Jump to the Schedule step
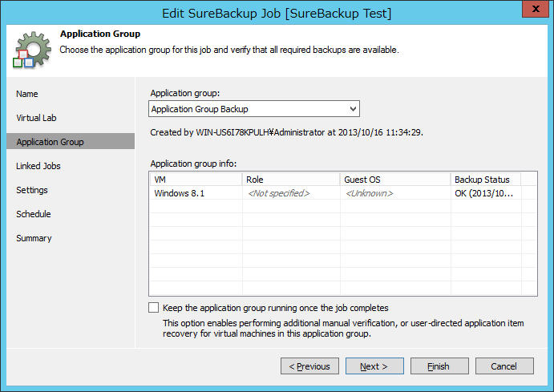554x392 pixels. [x=34, y=214]
